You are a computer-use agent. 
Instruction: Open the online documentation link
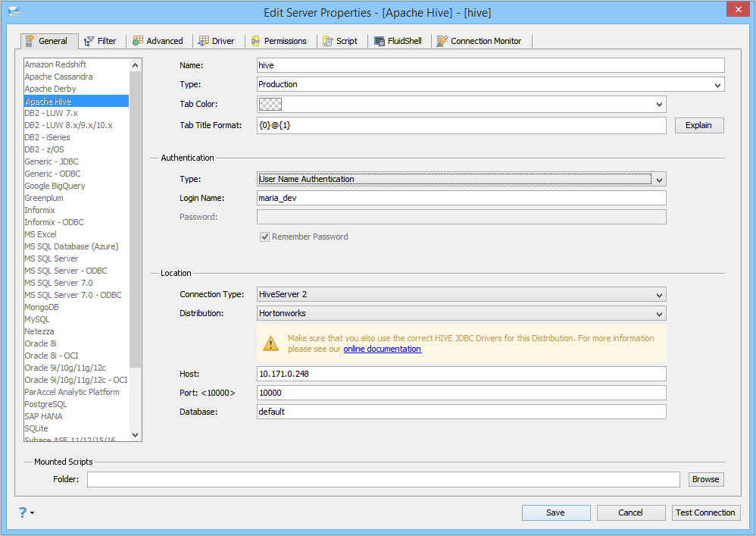[x=382, y=349]
